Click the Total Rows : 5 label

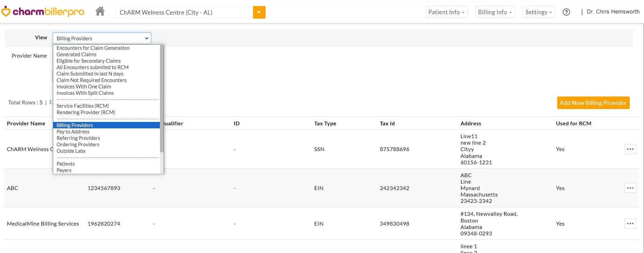point(25,103)
